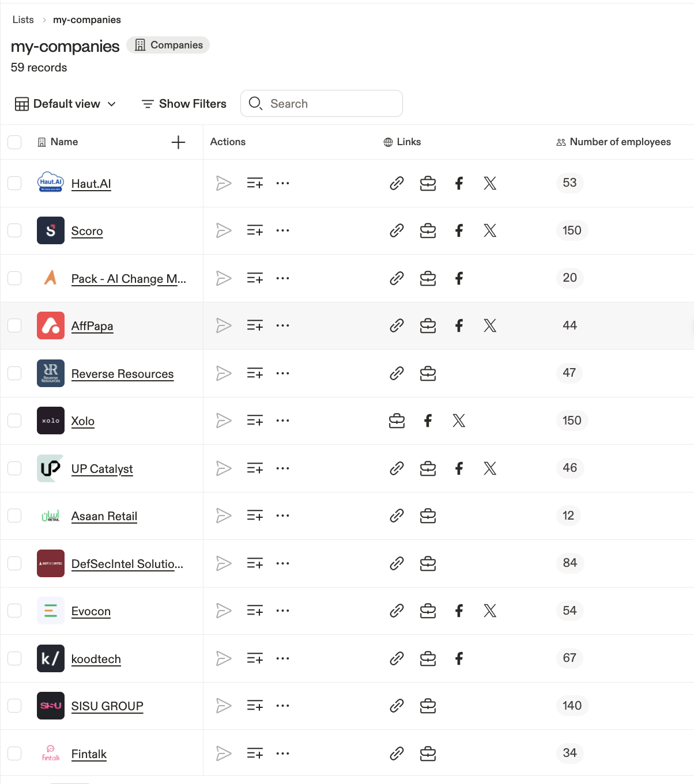This screenshot has width=694, height=784.
Task: Open the koodtech company link
Action: 96,659
